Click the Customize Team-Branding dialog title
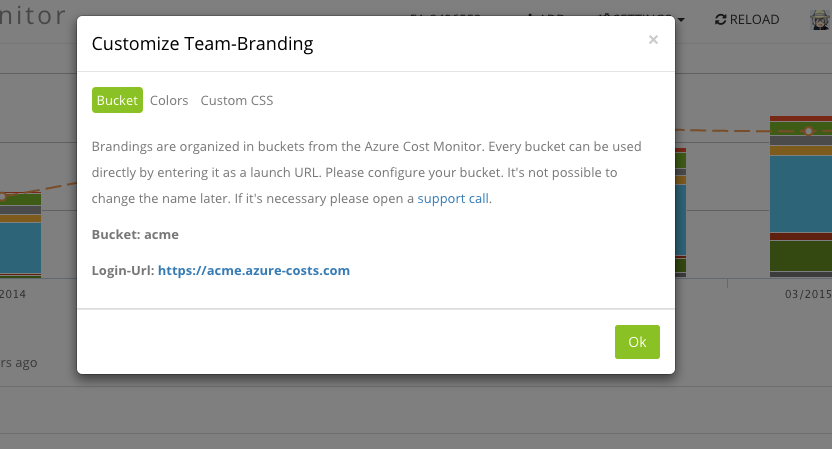 click(x=202, y=43)
